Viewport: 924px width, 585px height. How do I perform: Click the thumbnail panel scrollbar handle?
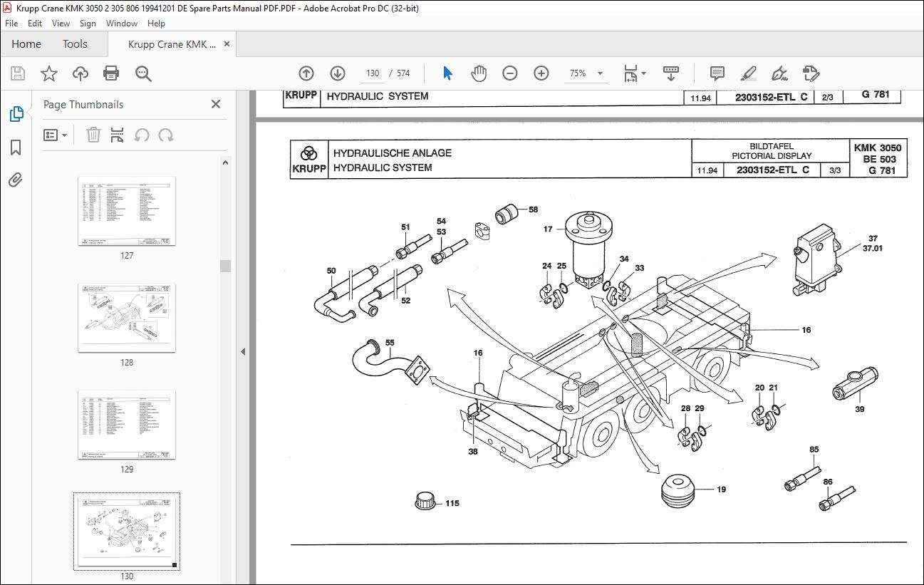coord(225,266)
